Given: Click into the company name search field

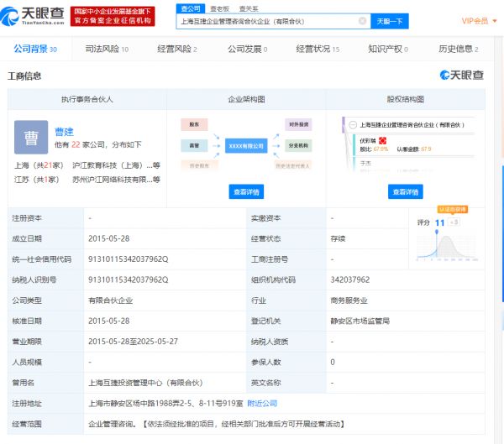Looking at the screenshot, I should click(x=267, y=21).
